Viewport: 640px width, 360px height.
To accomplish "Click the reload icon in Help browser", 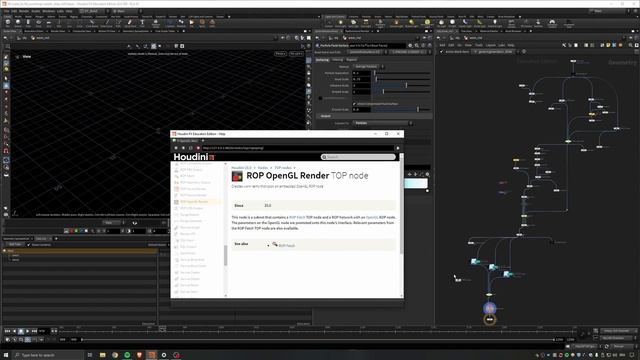I will (191, 148).
